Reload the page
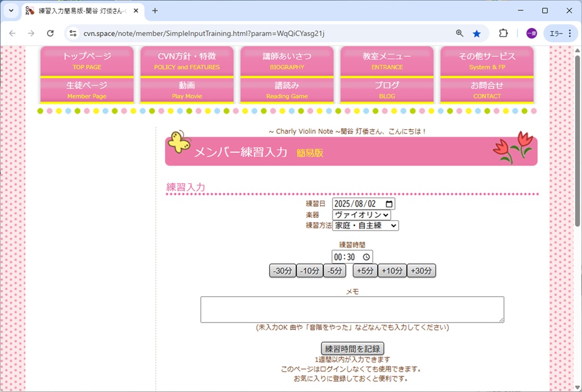582x392 pixels. pos(50,33)
